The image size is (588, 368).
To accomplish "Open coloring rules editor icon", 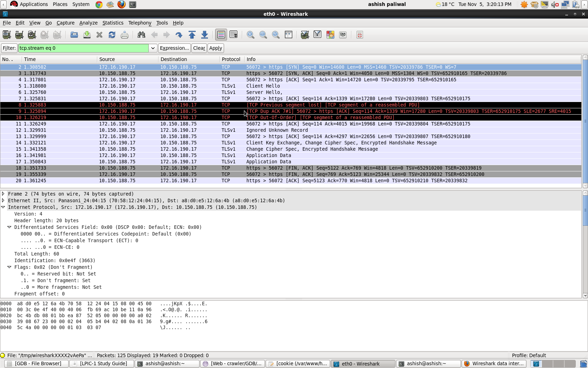I will (330, 35).
